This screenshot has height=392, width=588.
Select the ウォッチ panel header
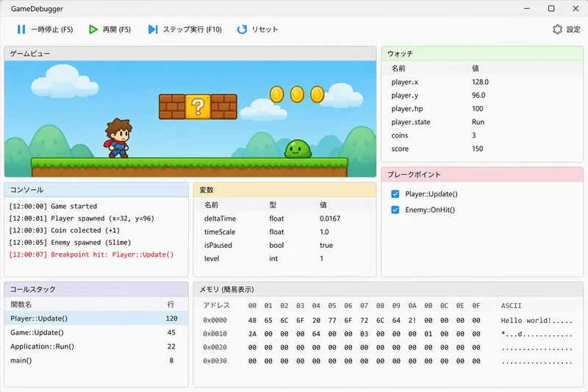pos(482,54)
